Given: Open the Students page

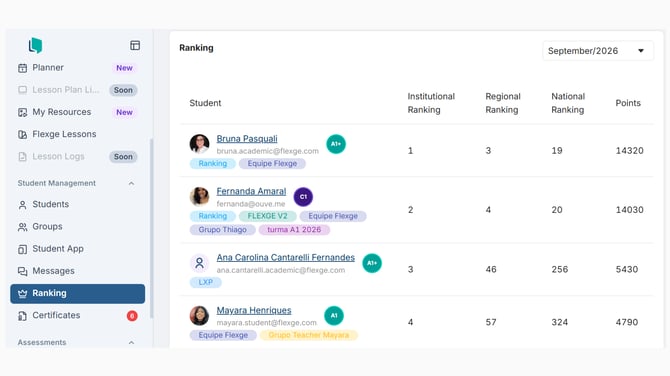Looking at the screenshot, I should coord(77,205).
